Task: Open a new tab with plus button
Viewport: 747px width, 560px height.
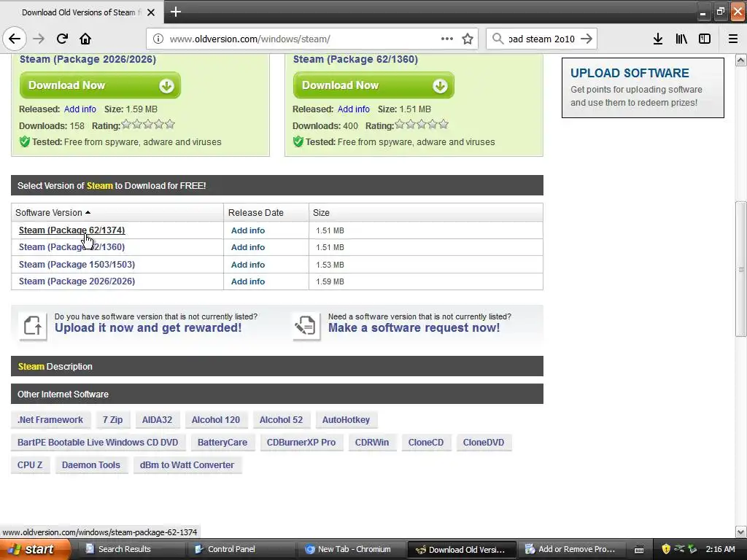Action: pyautogui.click(x=175, y=12)
